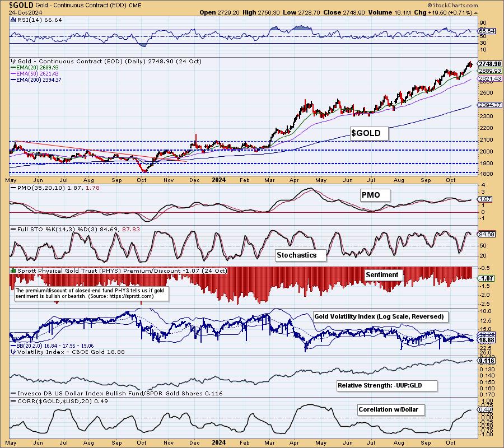
Task: Click the Open 2729.20 value in the header
Action: [220, 12]
